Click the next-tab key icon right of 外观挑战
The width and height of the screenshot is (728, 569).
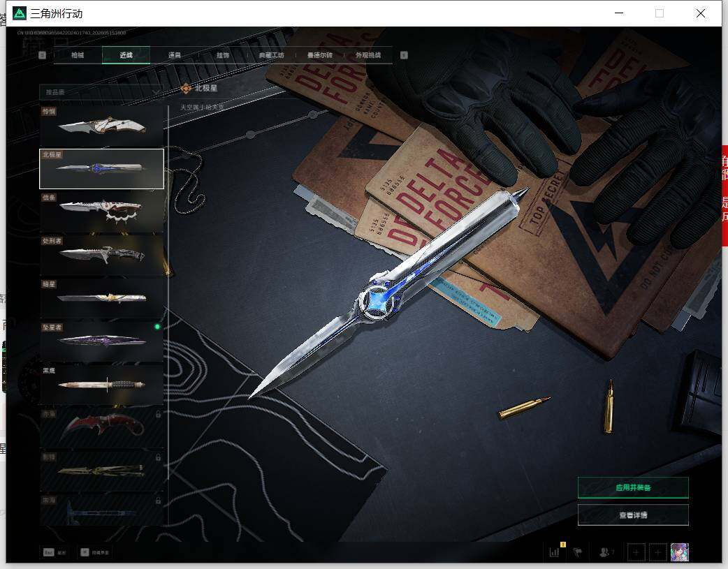404,55
